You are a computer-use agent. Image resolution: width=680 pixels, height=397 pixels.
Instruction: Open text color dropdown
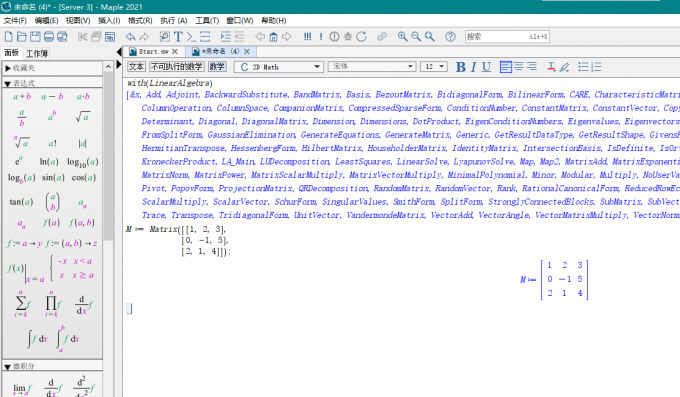pos(551,67)
